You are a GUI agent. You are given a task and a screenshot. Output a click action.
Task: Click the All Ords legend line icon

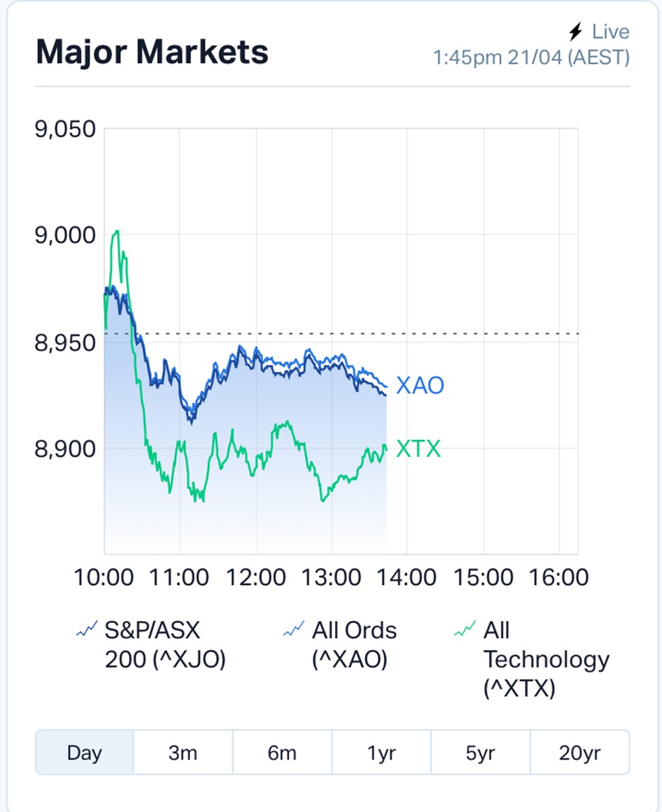coord(294,630)
